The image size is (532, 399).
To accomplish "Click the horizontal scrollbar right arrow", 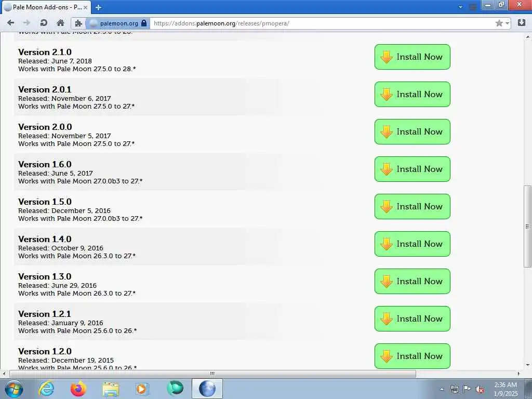I will pyautogui.click(x=518, y=374).
